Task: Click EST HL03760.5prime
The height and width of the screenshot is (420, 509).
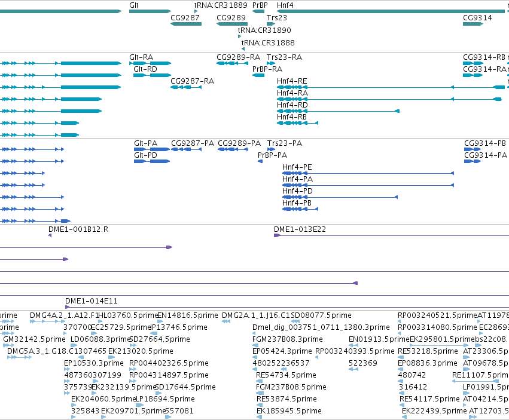Action: point(127,315)
